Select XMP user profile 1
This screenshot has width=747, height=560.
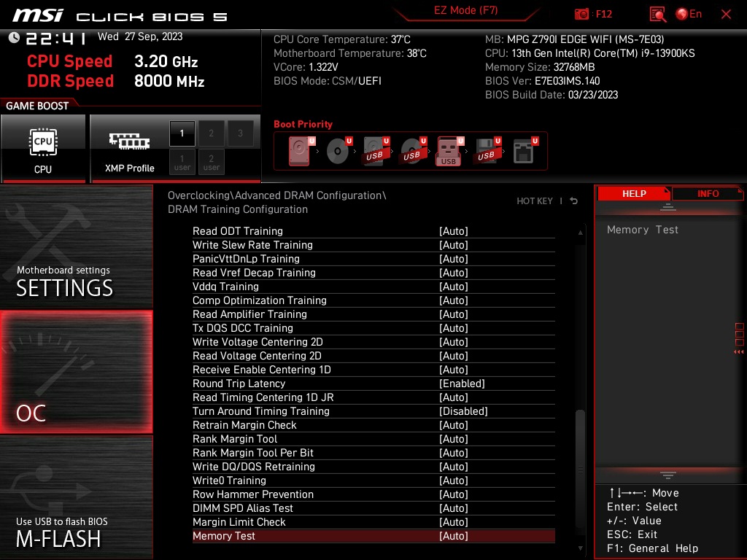(182, 162)
